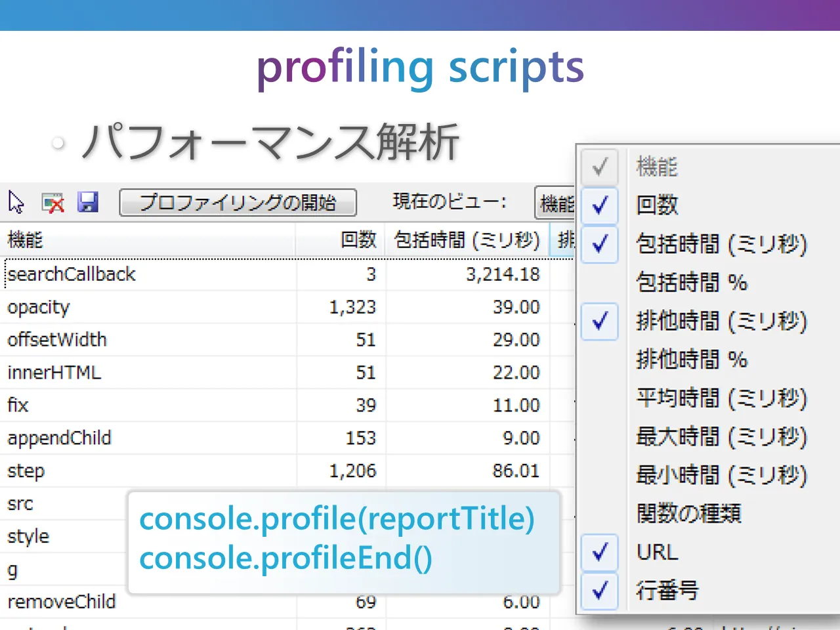
Task: Select the appendChild function row
Action: (x=287, y=438)
